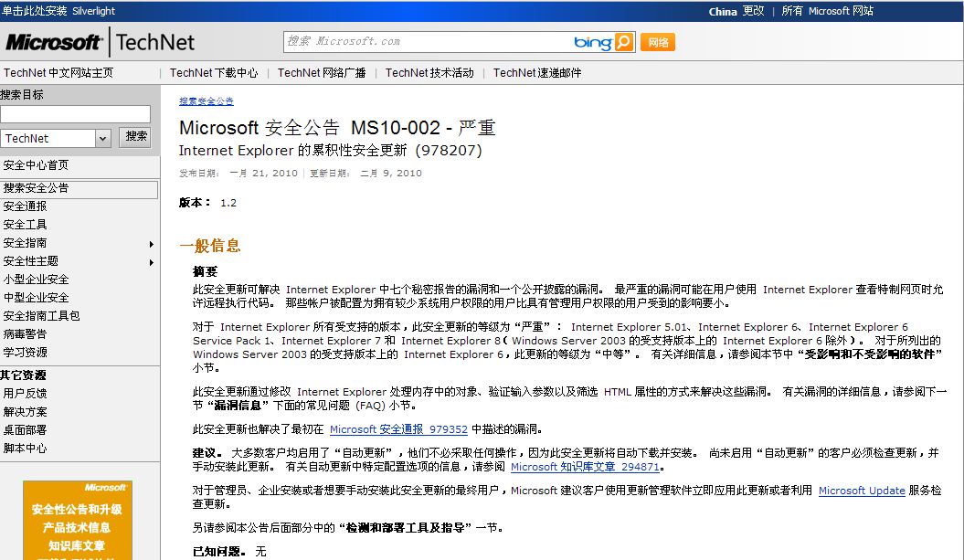Viewport: 964px width, 560px height.
Task: Click the version value 1.2
Action: 228,203
